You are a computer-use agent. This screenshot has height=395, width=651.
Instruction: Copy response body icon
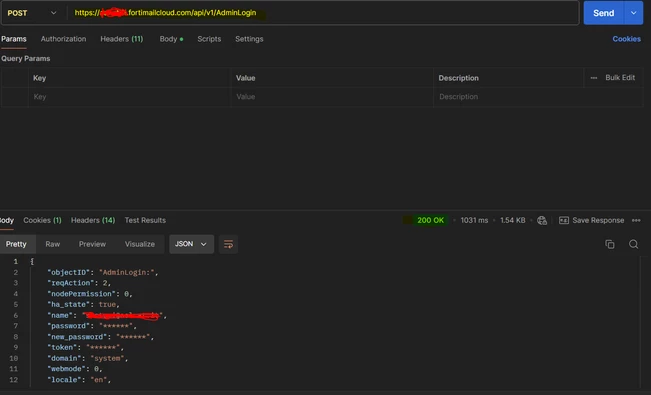[609, 244]
